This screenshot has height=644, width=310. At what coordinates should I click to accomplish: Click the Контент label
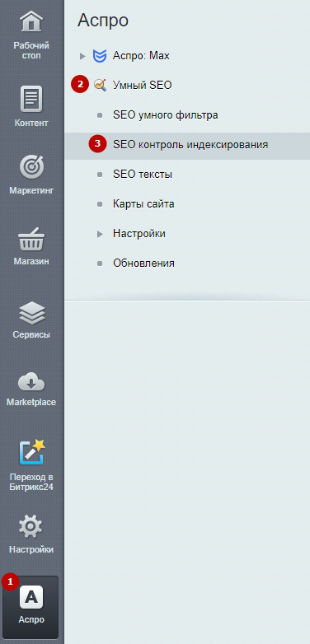31,124
